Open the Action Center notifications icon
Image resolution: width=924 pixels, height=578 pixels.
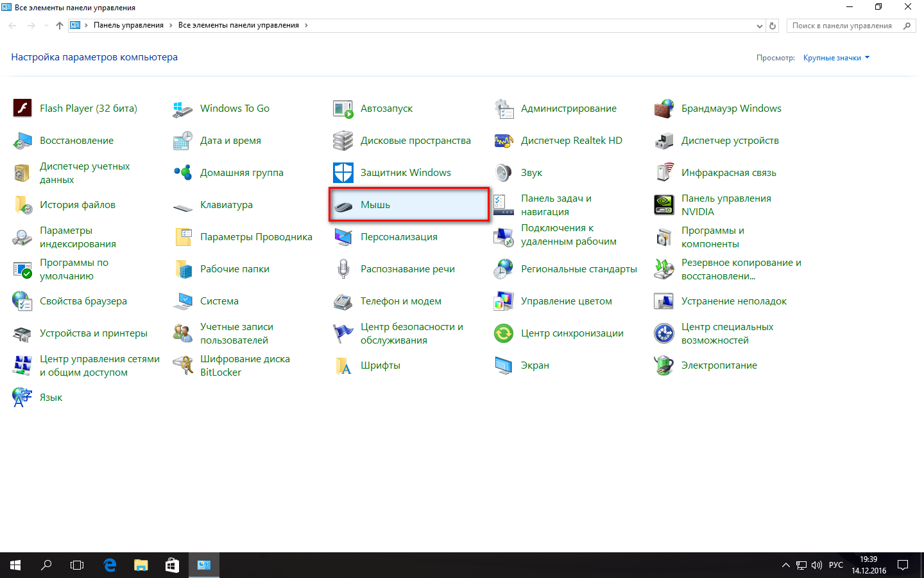[903, 565]
